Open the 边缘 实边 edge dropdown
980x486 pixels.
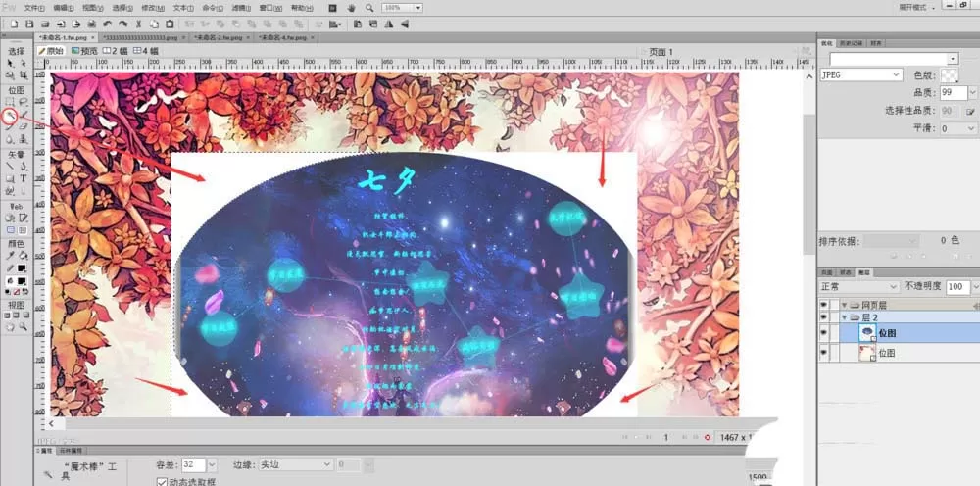(296, 464)
